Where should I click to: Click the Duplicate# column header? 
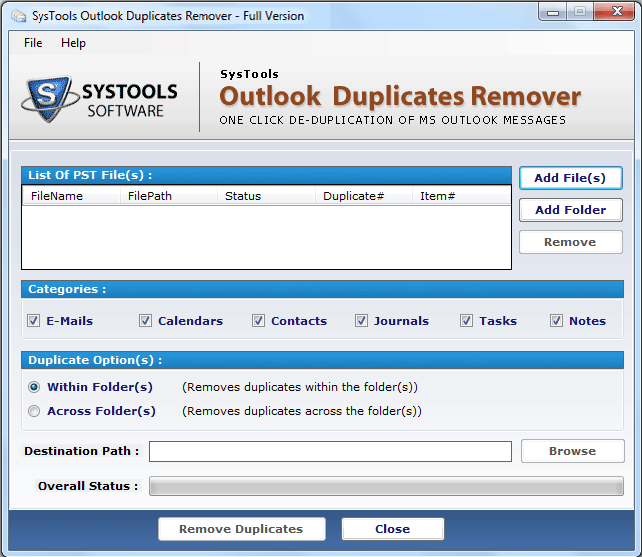364,196
